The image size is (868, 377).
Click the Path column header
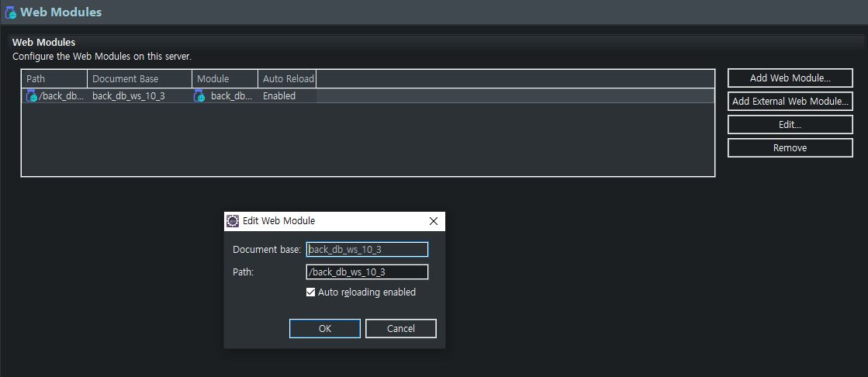[55, 78]
